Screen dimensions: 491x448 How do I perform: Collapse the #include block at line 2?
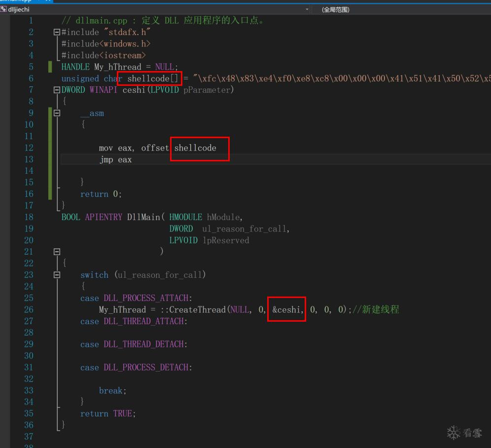coord(57,32)
